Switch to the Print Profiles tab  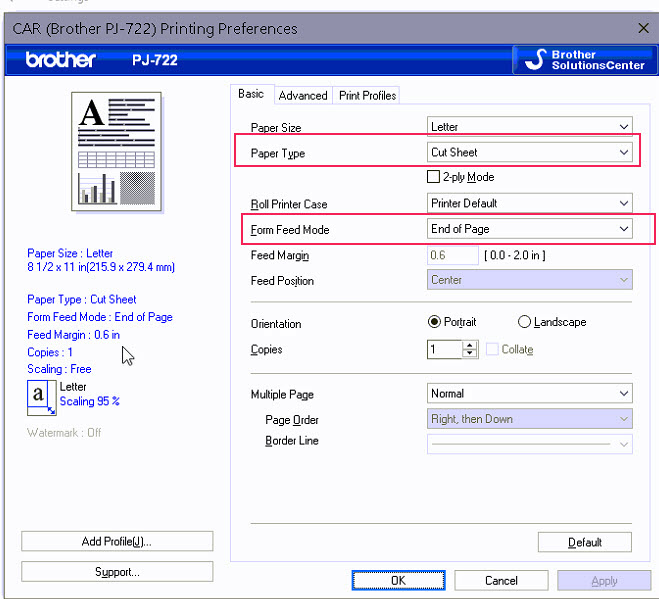(367, 95)
